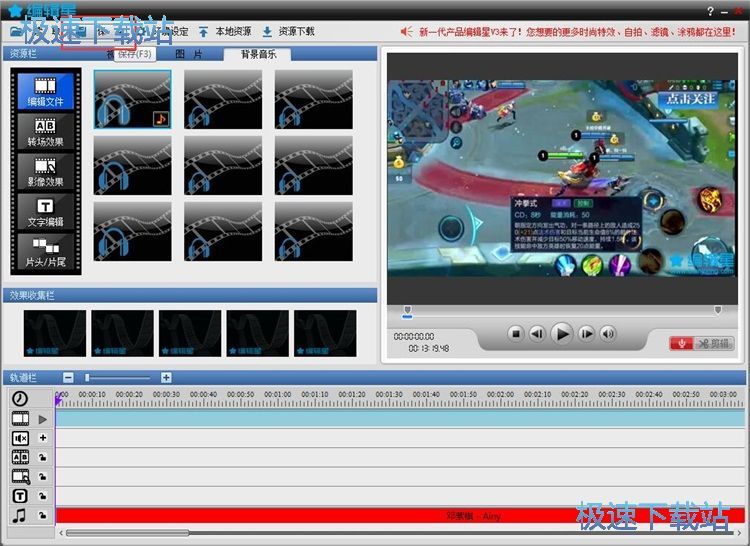Viewport: 750px width, 546px height.
Task: Zoom in timeline with plus button
Action: coord(166,378)
